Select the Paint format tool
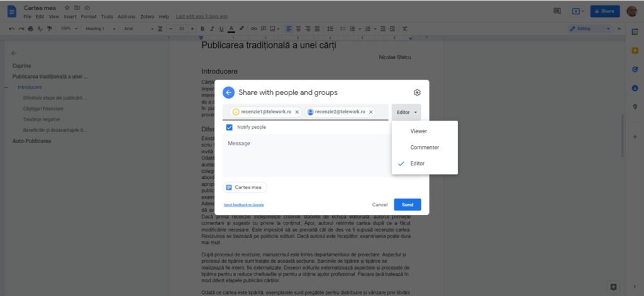Image resolution: width=644 pixels, height=296 pixels. (x=50, y=29)
